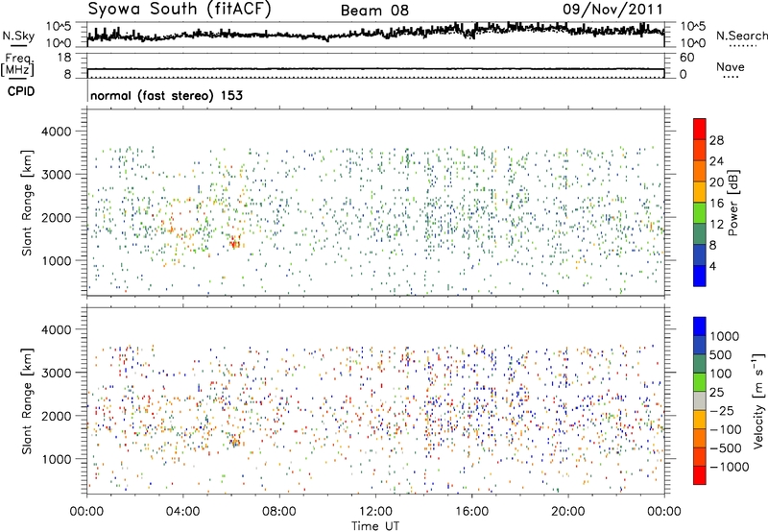This screenshot has width=768, height=532.
Task: Click the title 'Syowa South (fitACF)'
Action: point(180,10)
